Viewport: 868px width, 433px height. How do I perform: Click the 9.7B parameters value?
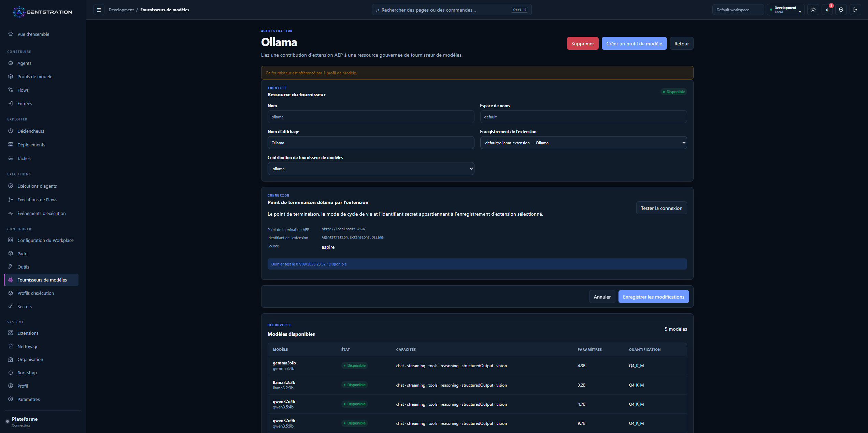click(581, 423)
